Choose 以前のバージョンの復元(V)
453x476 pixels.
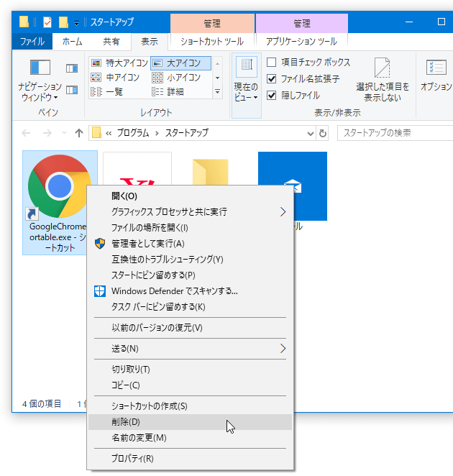click(191, 328)
